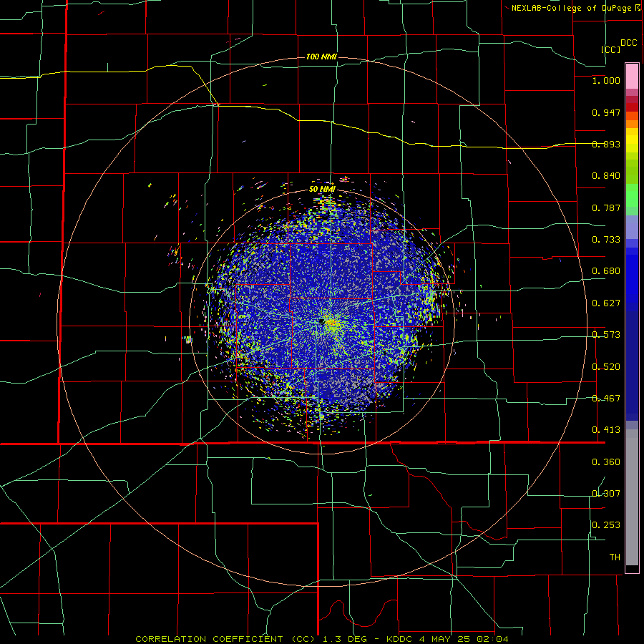Click the 0.947 scale value

606,112
